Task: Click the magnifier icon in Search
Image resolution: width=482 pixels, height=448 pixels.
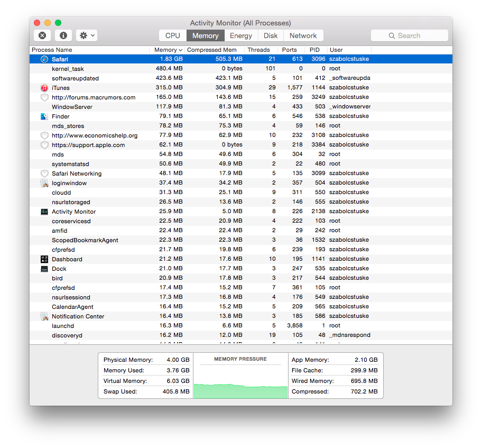Action: tap(392, 35)
